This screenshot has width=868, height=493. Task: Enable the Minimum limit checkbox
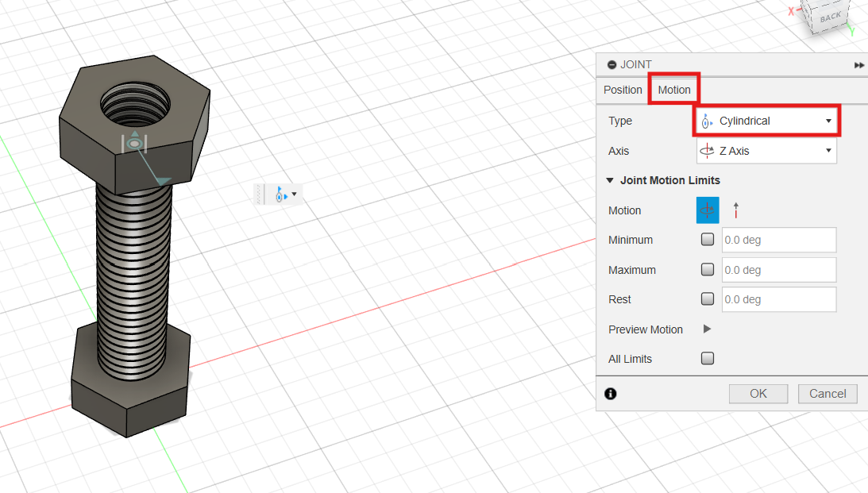point(708,240)
